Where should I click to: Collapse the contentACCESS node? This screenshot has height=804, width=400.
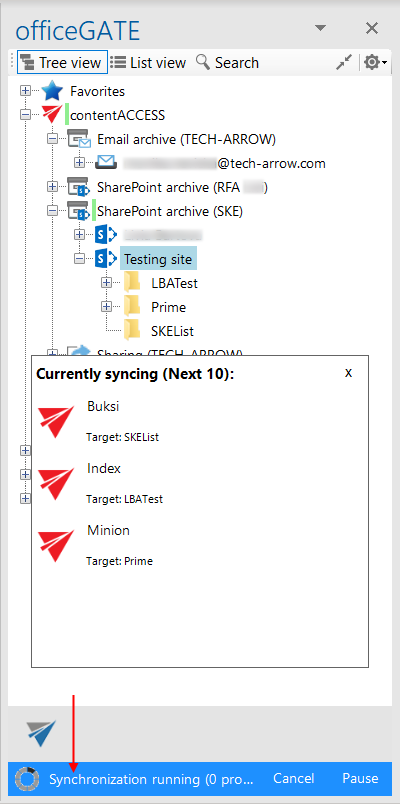[x=25, y=115]
